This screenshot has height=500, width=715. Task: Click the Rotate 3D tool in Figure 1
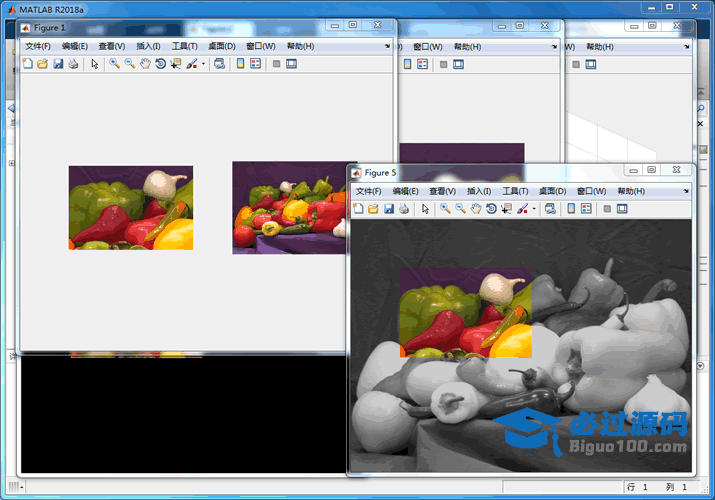(x=161, y=64)
